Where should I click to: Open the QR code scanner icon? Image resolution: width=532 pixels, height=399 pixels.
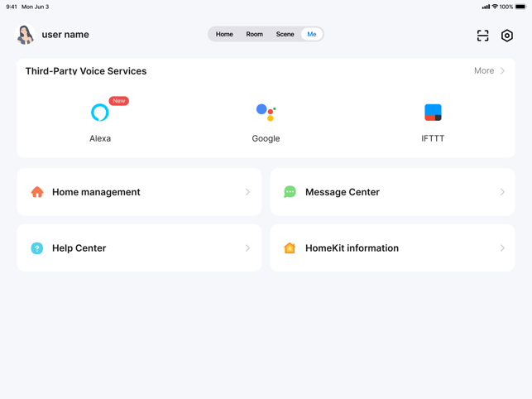[x=483, y=36]
